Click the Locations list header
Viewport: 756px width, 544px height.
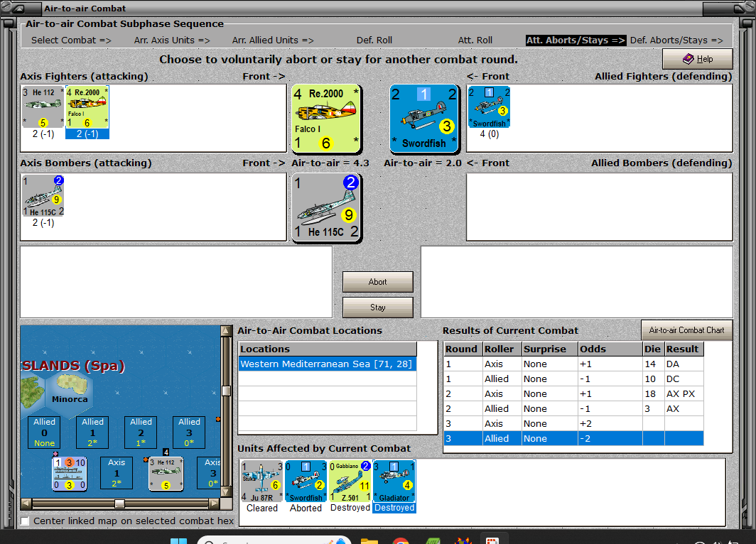[x=328, y=349]
